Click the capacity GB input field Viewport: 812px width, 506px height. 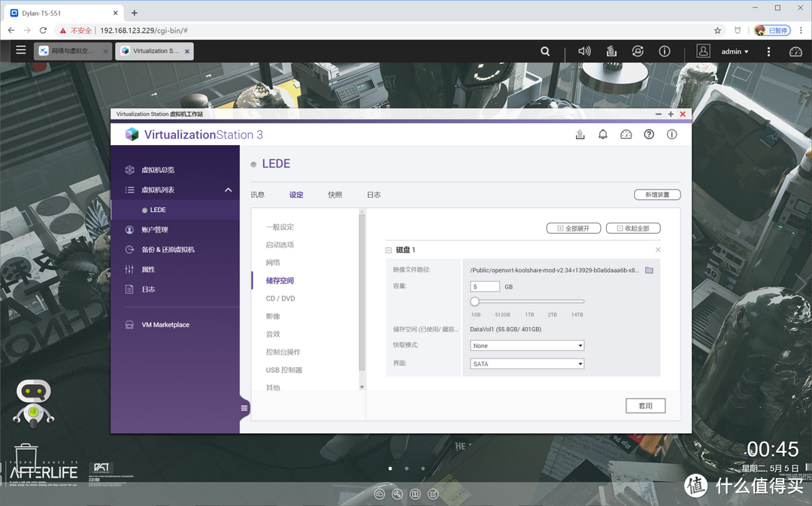(x=485, y=286)
